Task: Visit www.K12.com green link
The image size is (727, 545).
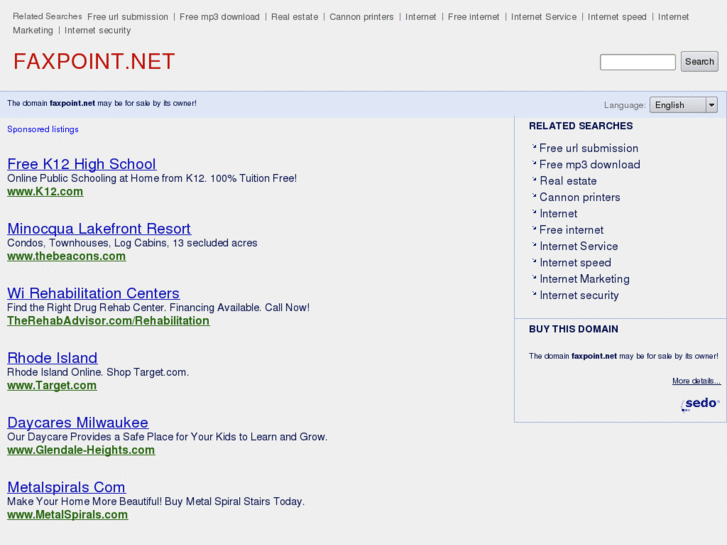Action: coord(45,192)
